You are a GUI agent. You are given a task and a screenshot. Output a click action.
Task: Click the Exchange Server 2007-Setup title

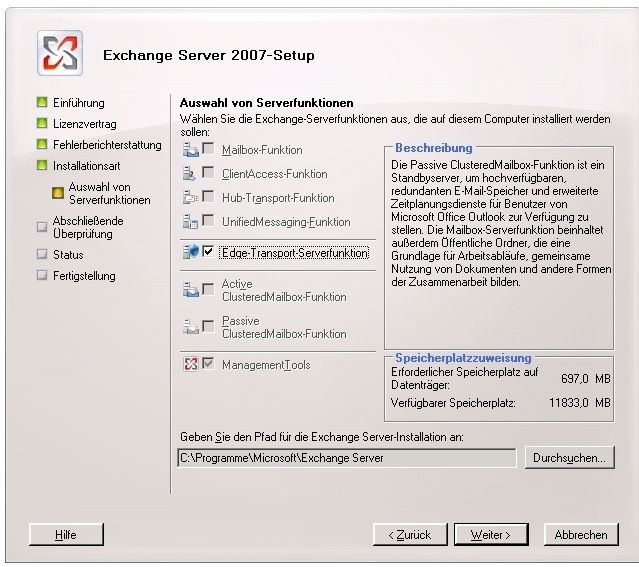point(209,55)
